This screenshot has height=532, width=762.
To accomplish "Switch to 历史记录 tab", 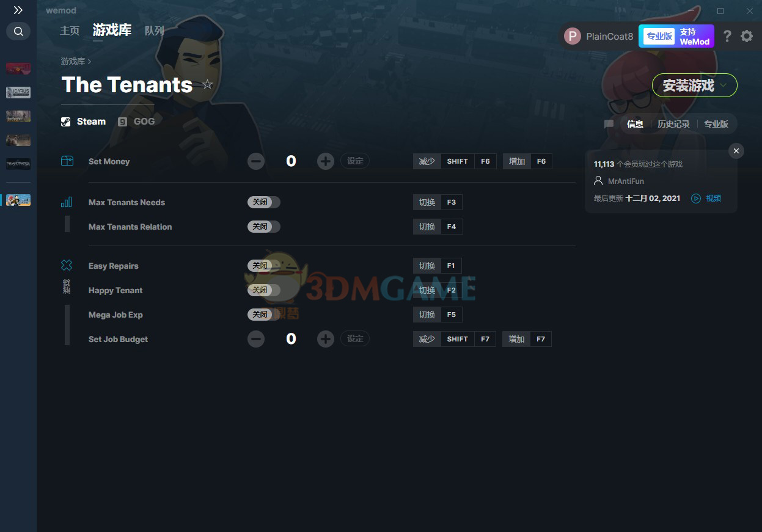I will (x=673, y=124).
